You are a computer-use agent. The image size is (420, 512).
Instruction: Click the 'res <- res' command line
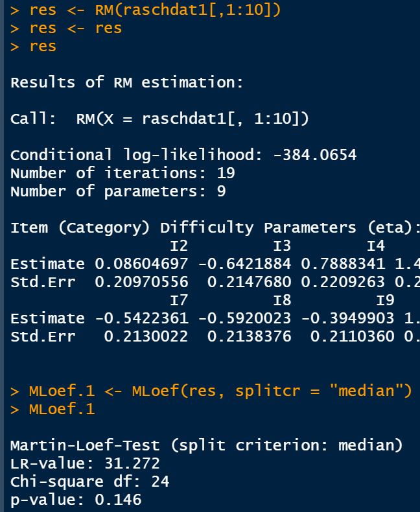(x=75, y=29)
